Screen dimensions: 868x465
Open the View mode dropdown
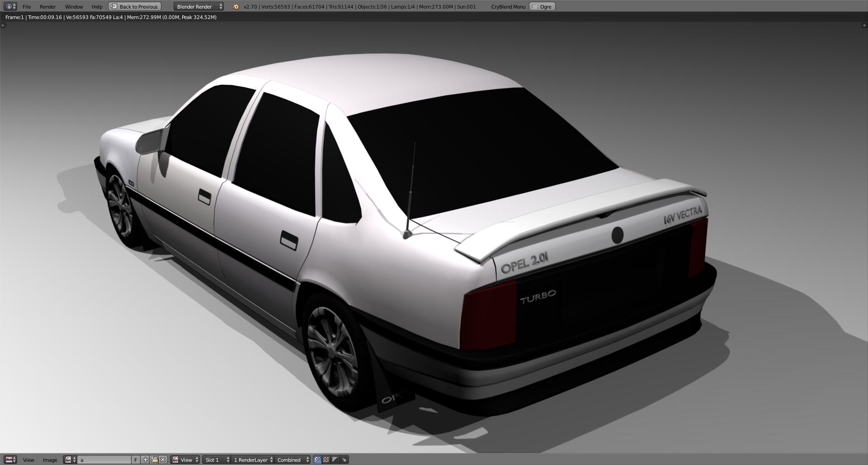coord(185,460)
